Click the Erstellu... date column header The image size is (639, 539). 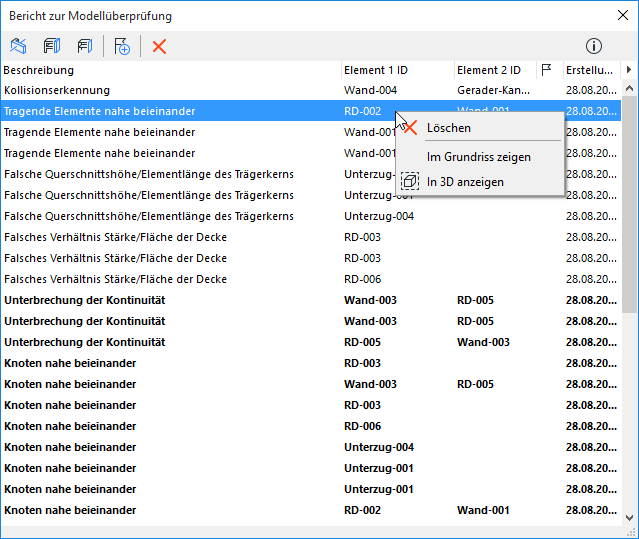pyautogui.click(x=590, y=70)
